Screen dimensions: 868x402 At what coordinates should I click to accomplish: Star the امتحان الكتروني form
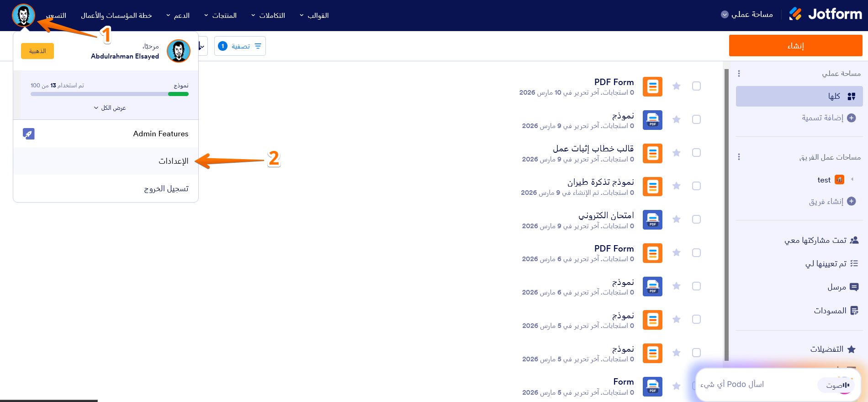point(677,220)
